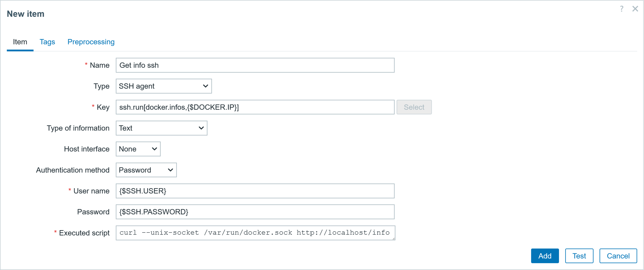
Task: Open the Preprocessing tab
Action: point(91,42)
